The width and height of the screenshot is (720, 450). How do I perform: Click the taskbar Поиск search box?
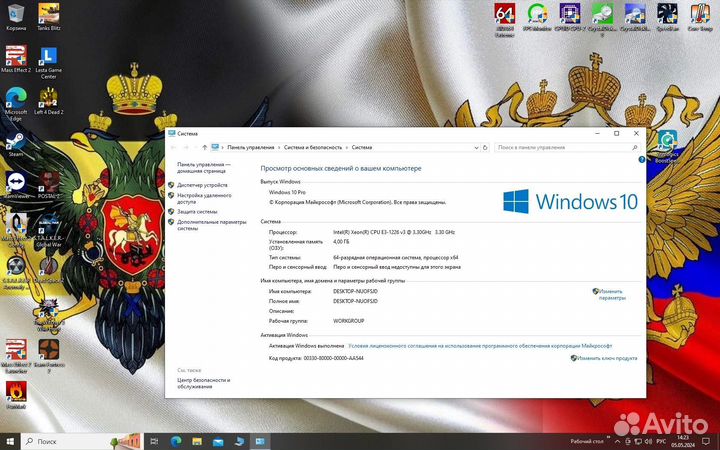click(x=83, y=441)
